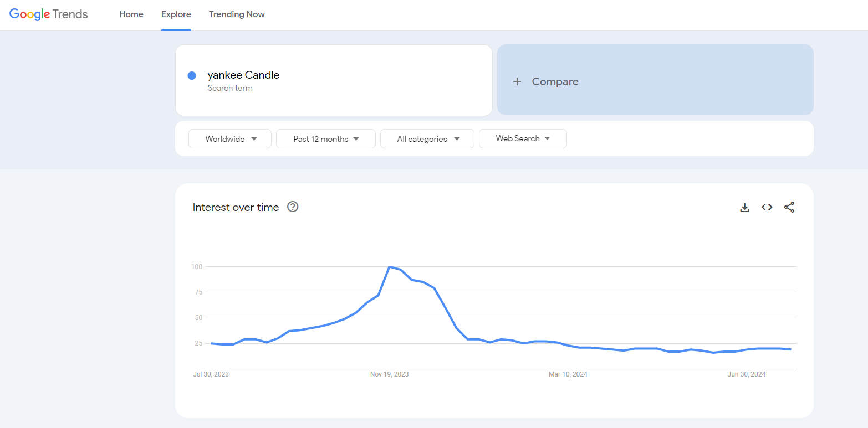Click the 25 value on the y-axis
Image resolution: width=868 pixels, height=428 pixels.
[198, 343]
